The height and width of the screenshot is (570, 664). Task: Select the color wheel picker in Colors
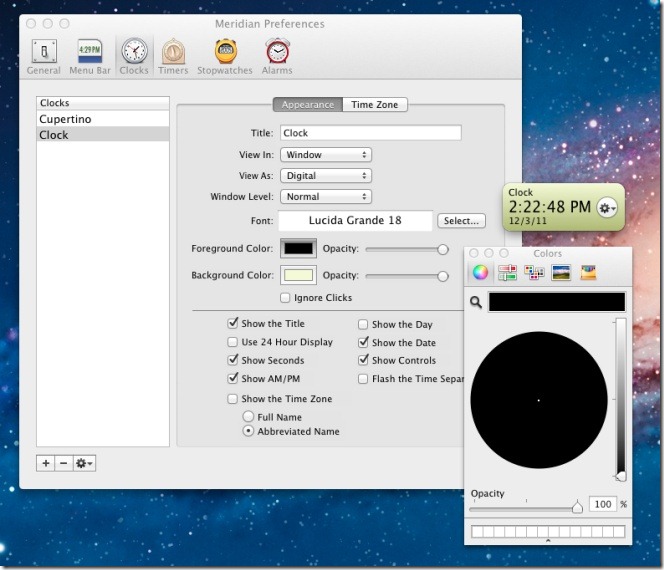[x=480, y=272]
